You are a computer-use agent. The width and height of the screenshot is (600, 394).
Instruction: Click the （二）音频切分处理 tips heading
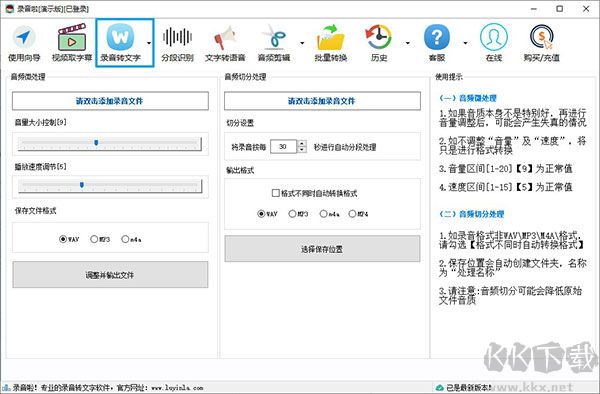471,214
